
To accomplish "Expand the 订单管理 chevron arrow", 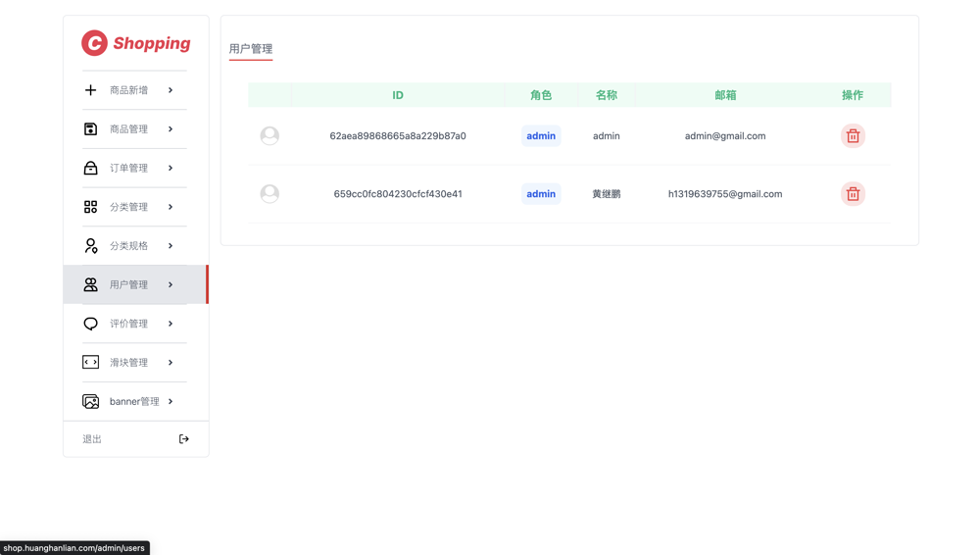I will [x=171, y=168].
